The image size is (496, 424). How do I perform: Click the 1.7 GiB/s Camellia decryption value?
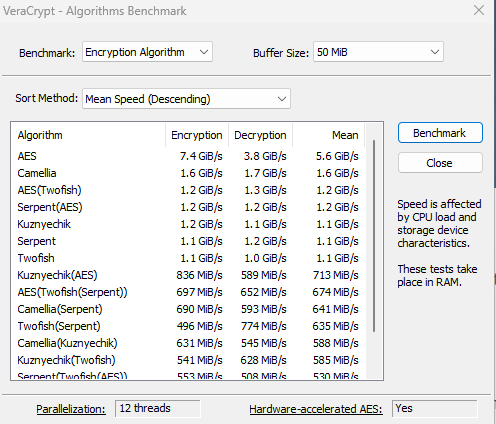(265, 173)
